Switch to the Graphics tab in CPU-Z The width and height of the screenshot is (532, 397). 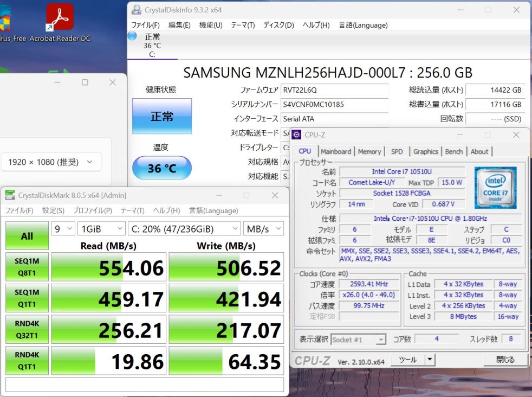pos(425,151)
